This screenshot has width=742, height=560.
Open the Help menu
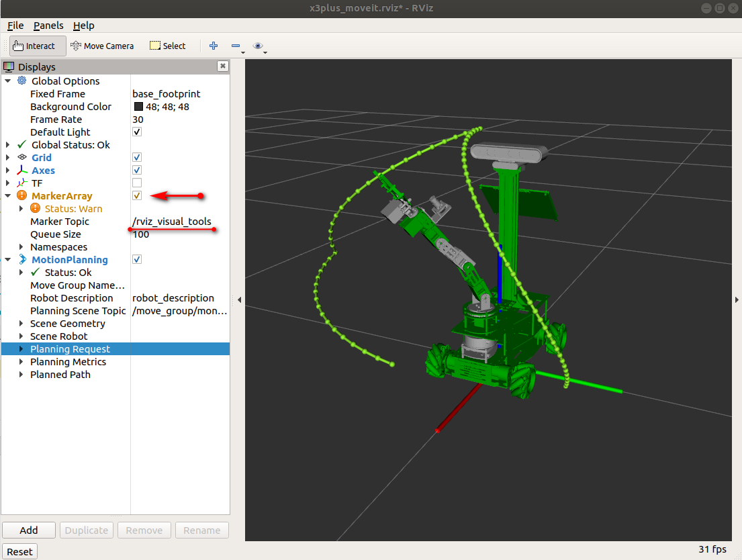point(84,26)
